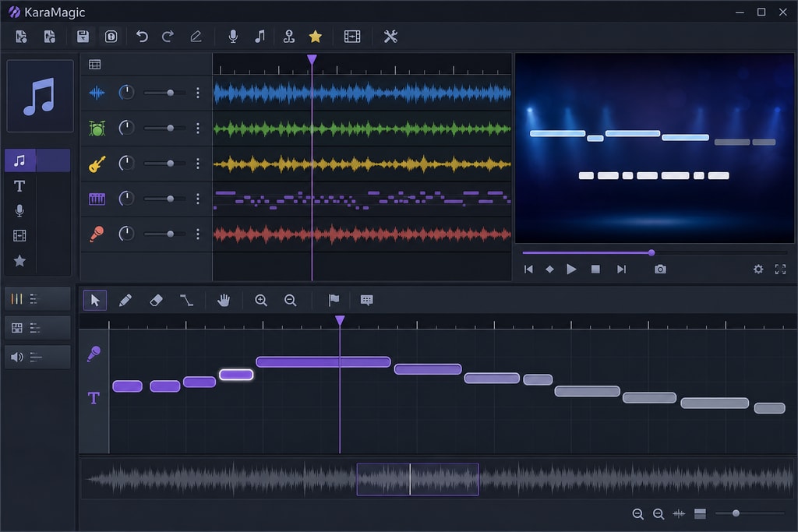Open the wrench and screwdriver tools icon
Viewport: 798px width, 532px height.
click(390, 37)
